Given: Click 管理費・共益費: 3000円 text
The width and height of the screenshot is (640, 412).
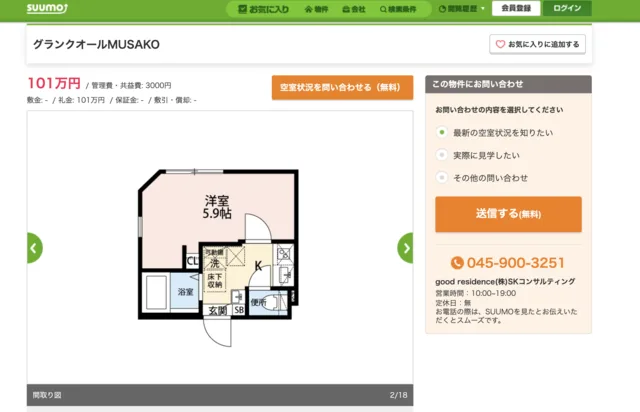Looking at the screenshot, I should coord(131,85).
